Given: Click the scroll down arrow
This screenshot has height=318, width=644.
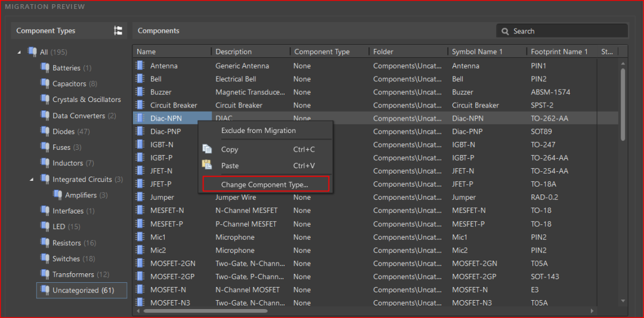Looking at the screenshot, I should (623, 301).
